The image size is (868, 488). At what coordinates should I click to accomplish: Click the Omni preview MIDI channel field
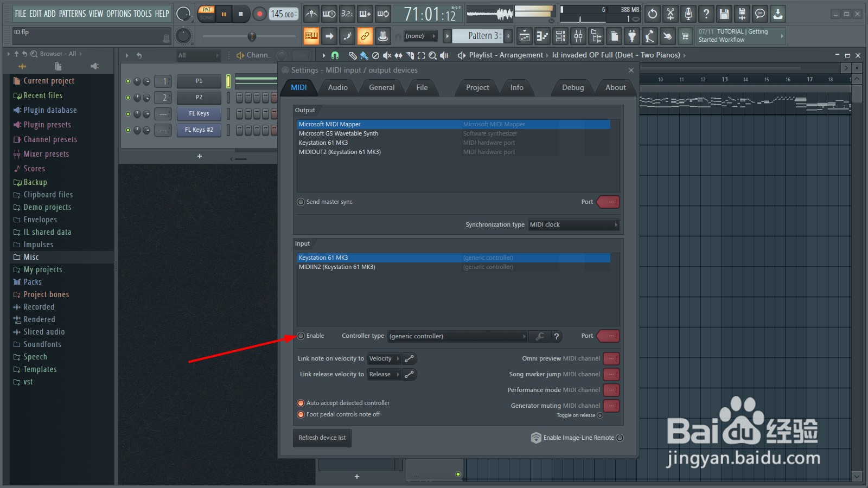pos(611,358)
